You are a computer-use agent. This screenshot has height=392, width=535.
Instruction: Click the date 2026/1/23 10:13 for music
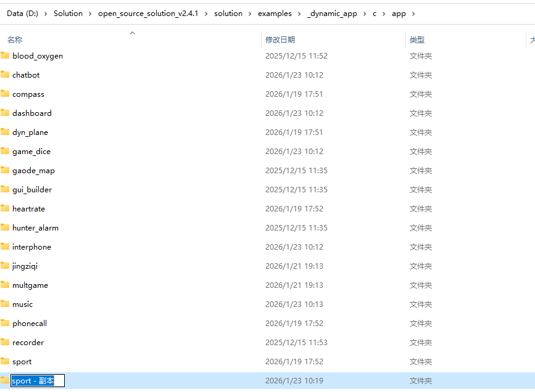pos(294,304)
